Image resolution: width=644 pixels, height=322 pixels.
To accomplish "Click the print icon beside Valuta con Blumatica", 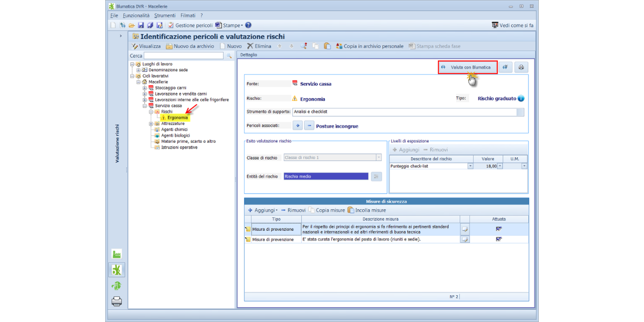I will click(521, 67).
